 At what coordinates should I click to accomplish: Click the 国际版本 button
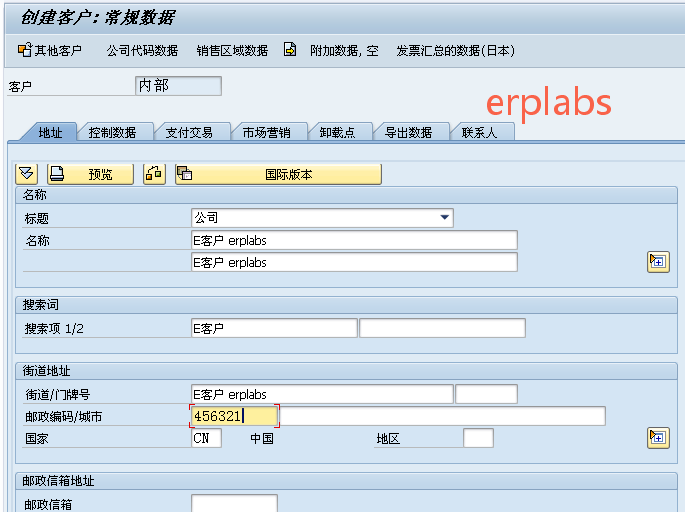click(x=278, y=174)
